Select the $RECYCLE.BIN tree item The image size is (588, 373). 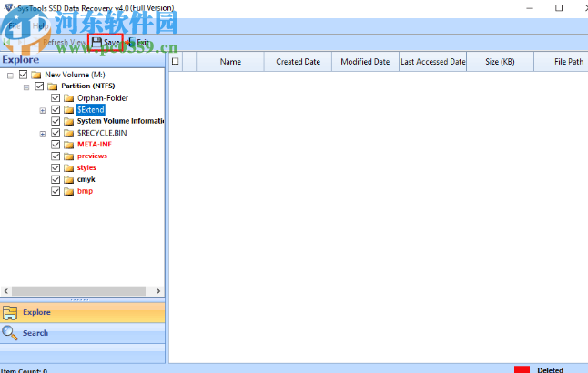[x=102, y=133]
